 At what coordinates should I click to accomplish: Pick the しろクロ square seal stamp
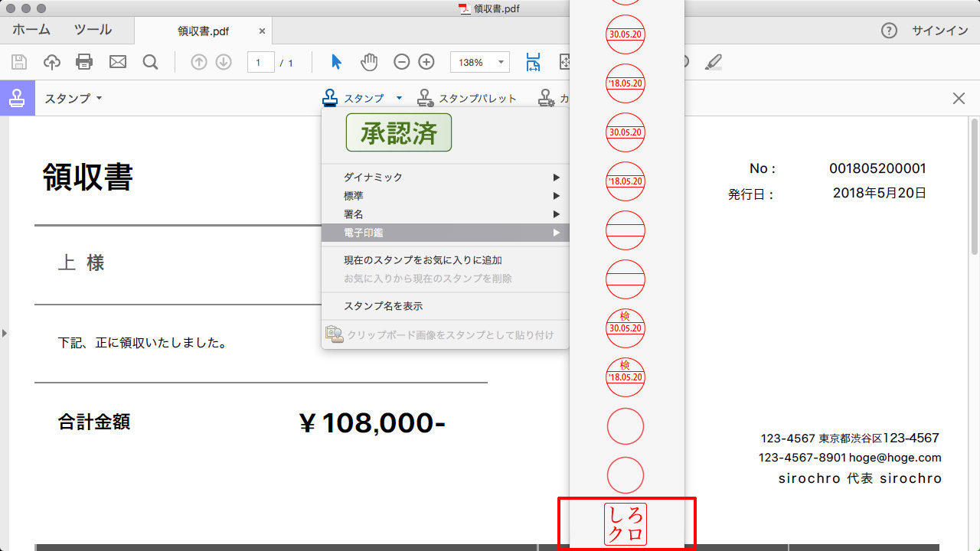tap(626, 524)
